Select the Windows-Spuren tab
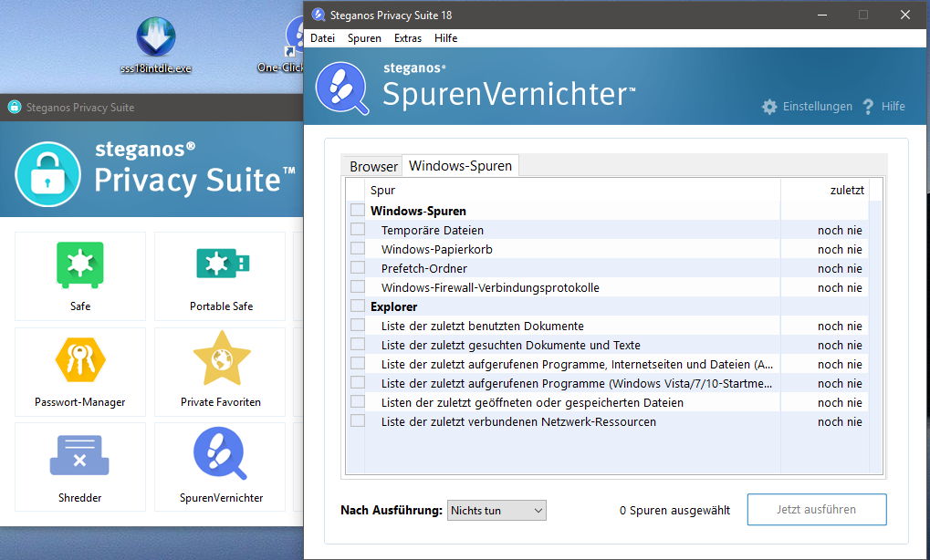 pyautogui.click(x=460, y=165)
